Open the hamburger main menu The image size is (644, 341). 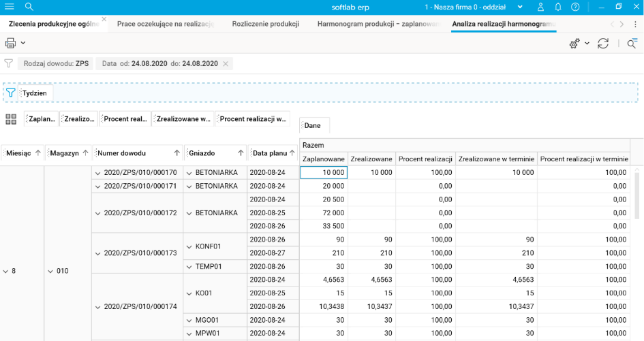(10, 7)
